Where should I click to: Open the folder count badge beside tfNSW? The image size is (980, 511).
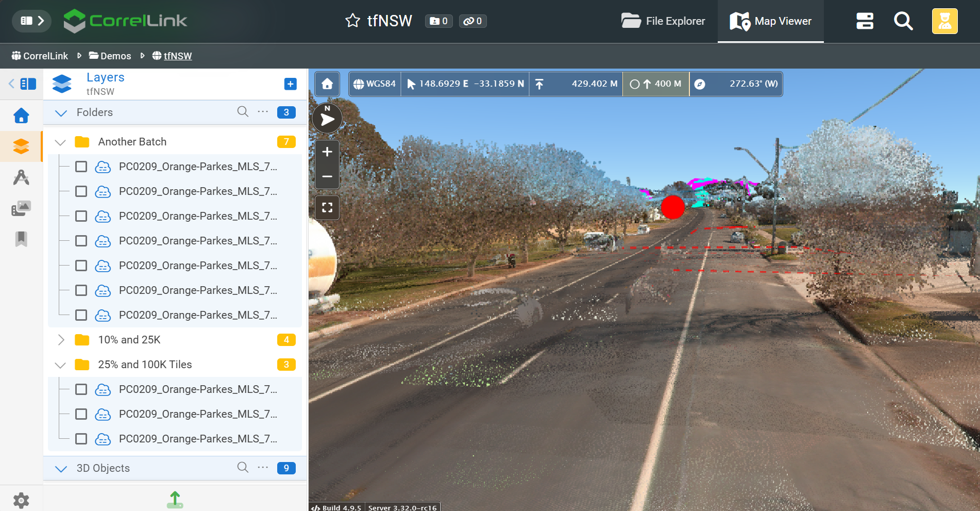(438, 21)
